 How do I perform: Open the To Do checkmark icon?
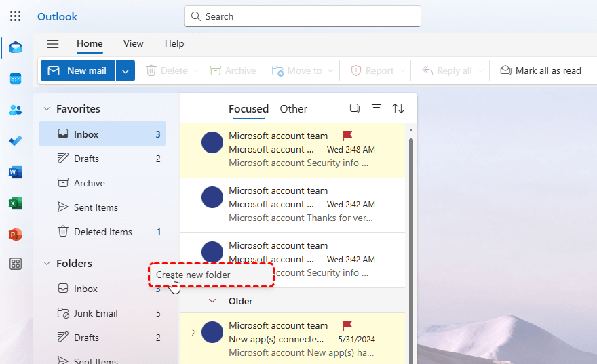point(16,141)
